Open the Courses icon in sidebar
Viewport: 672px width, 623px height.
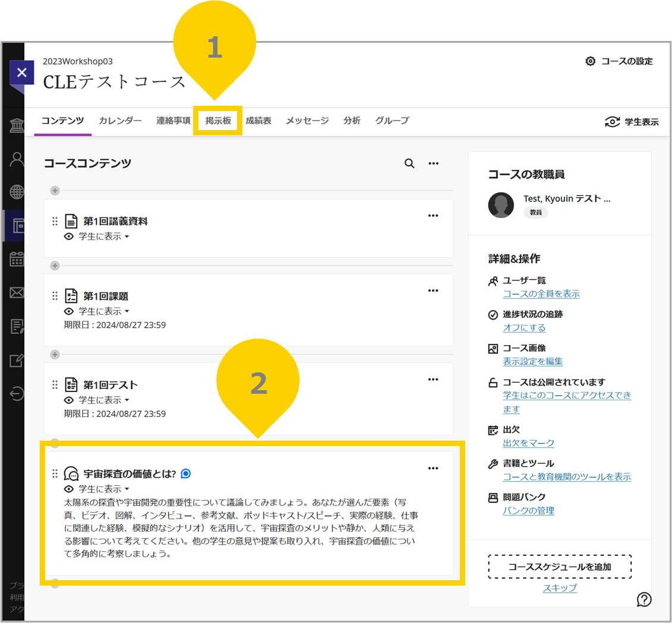point(18,225)
